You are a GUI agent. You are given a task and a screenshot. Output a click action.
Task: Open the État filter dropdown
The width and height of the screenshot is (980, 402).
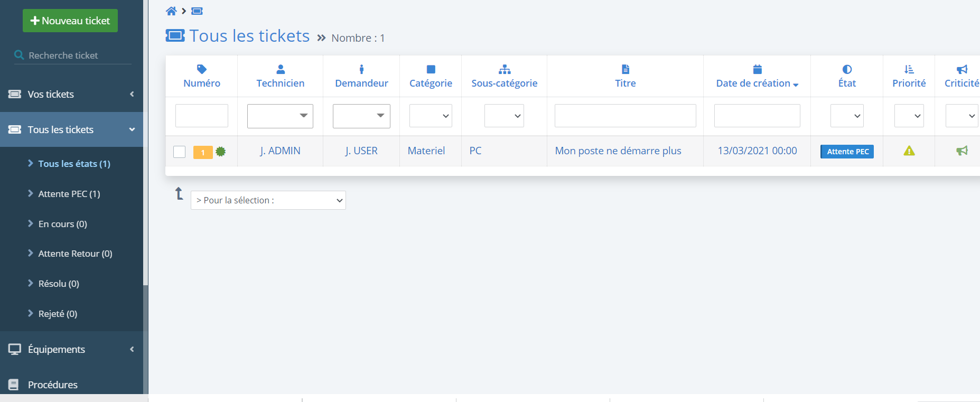847,116
